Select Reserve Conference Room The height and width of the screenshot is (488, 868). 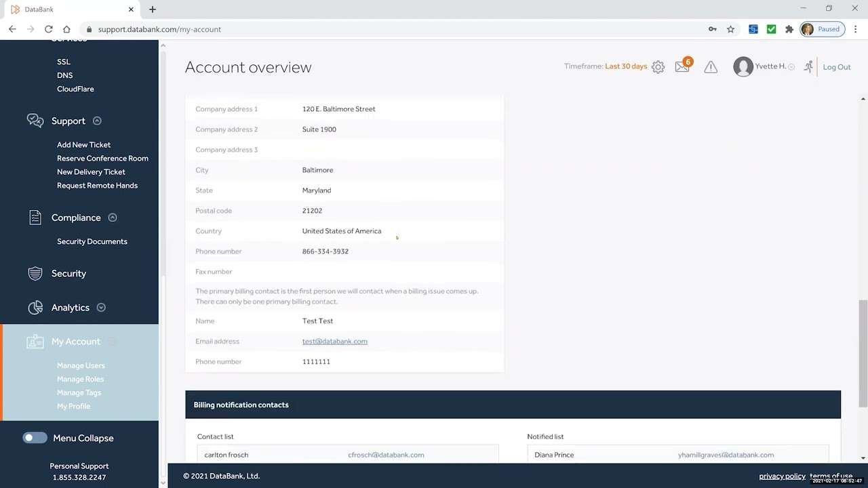[x=102, y=158]
